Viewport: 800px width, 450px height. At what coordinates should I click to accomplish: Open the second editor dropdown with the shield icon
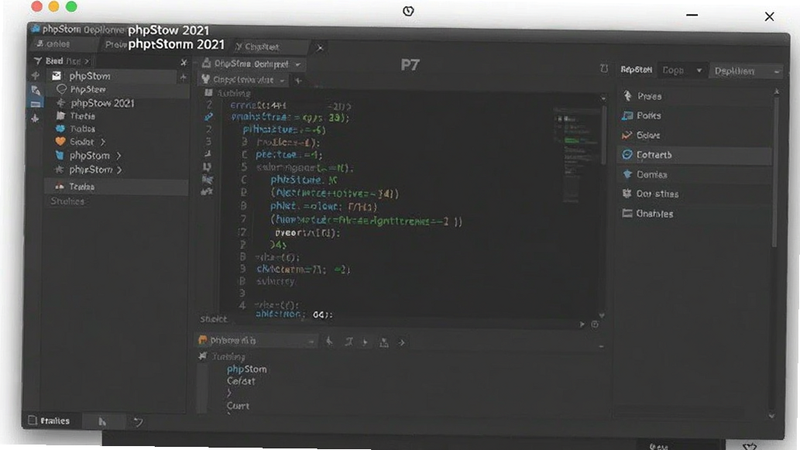click(243, 80)
